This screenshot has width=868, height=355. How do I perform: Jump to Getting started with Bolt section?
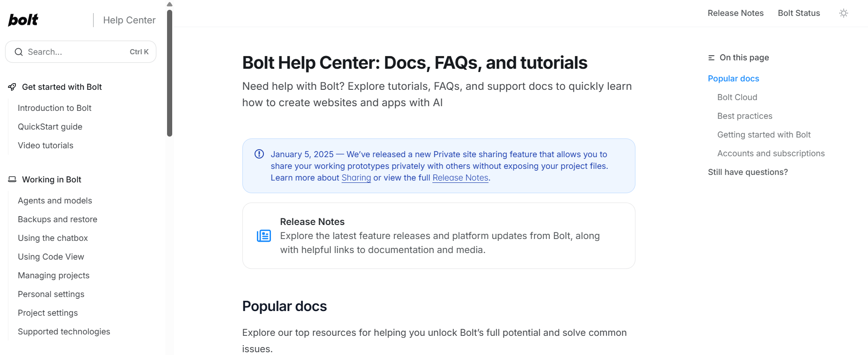tap(764, 135)
